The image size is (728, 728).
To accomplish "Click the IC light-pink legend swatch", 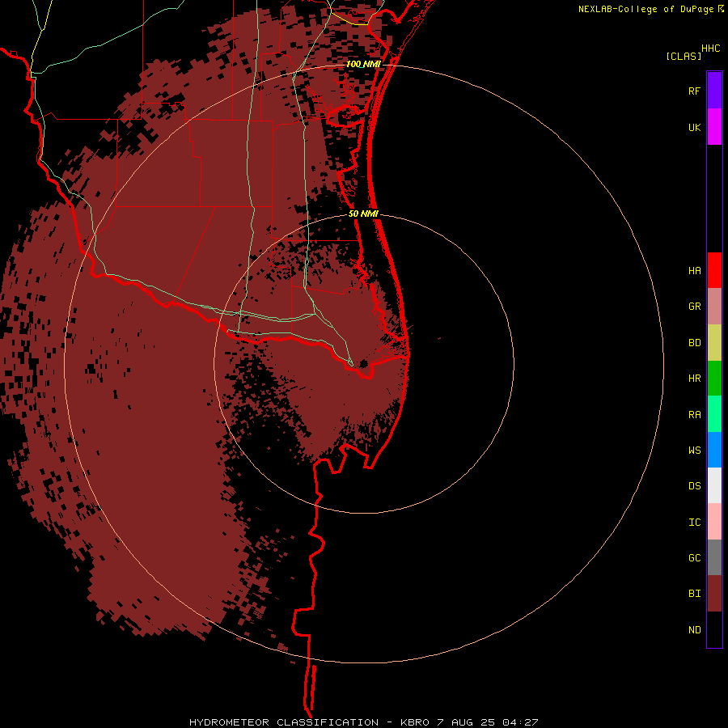I will click(x=714, y=522).
